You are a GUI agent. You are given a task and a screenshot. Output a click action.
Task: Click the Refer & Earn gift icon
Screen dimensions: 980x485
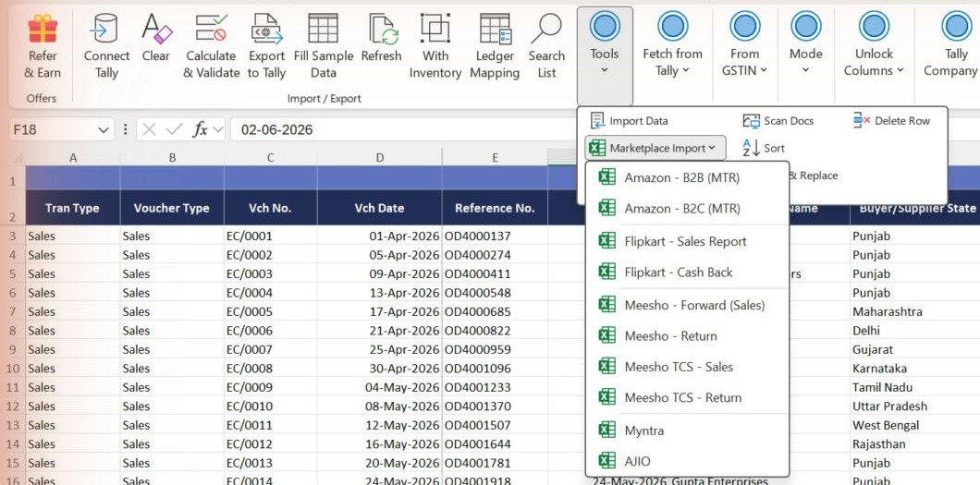pyautogui.click(x=43, y=29)
